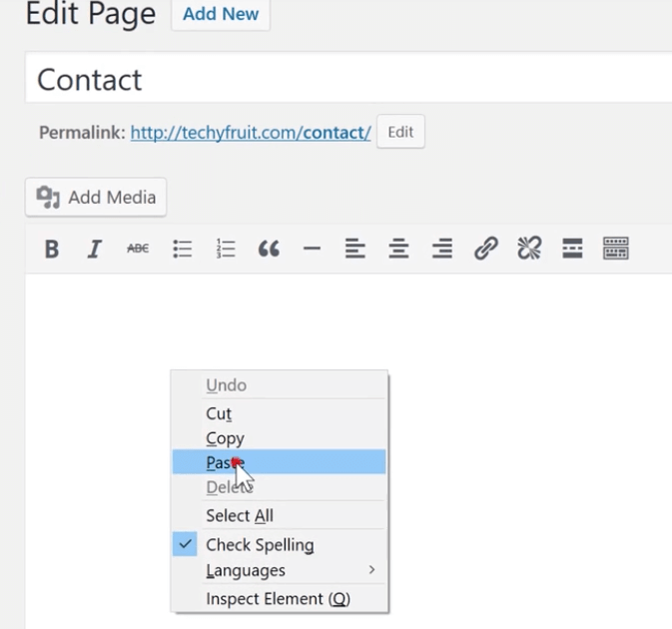The image size is (672, 629).
Task: Insert or edit link
Action: tap(486, 248)
